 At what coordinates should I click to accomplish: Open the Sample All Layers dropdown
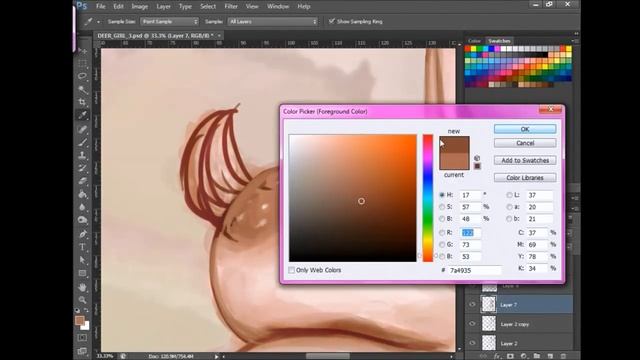pos(273,21)
